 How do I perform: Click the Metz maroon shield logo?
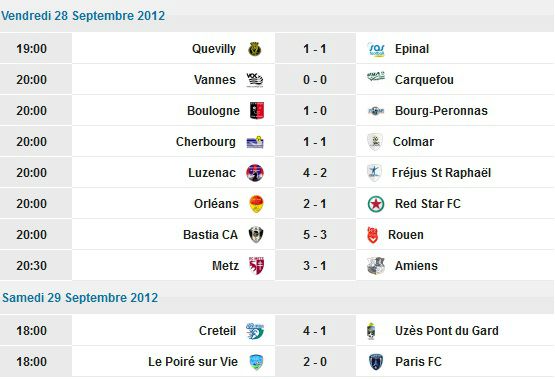[256, 266]
